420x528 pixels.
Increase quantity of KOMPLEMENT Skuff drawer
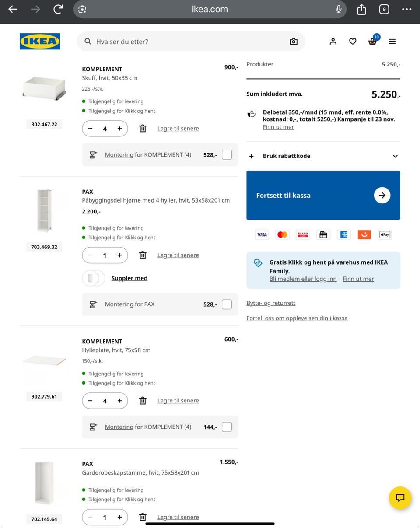click(119, 129)
